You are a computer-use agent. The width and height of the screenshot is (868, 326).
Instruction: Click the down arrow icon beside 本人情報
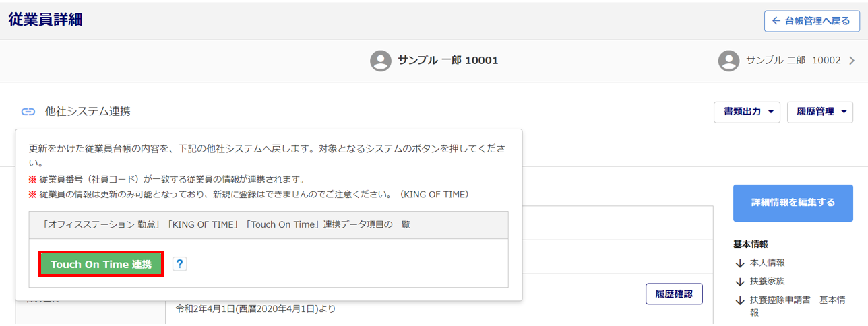pyautogui.click(x=740, y=263)
